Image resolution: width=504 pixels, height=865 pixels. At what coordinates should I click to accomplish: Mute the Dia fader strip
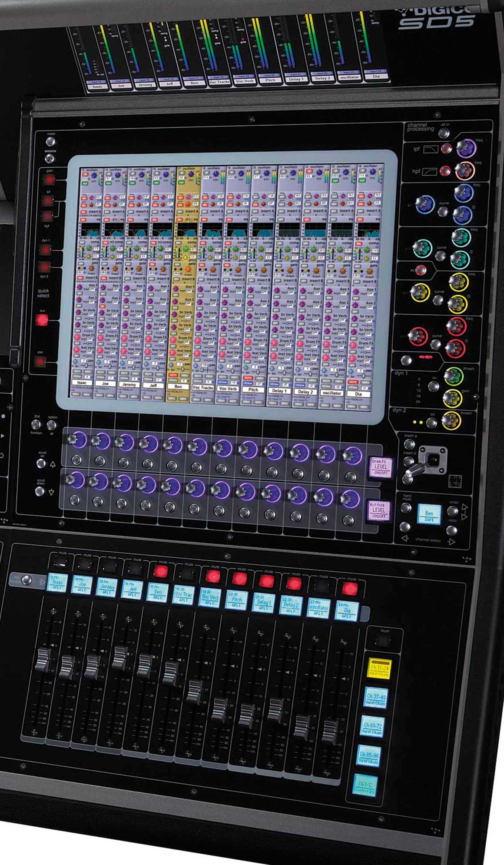pos(349,589)
